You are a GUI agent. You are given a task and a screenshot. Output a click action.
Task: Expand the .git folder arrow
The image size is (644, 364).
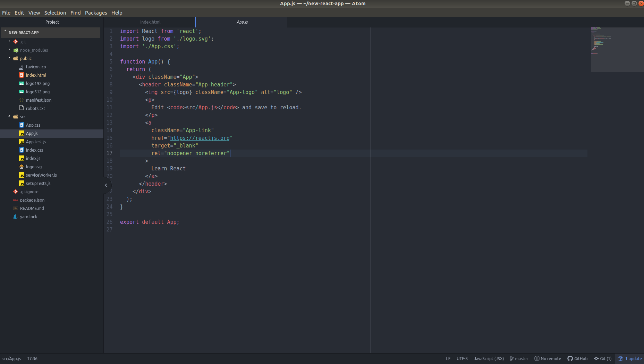pos(9,41)
